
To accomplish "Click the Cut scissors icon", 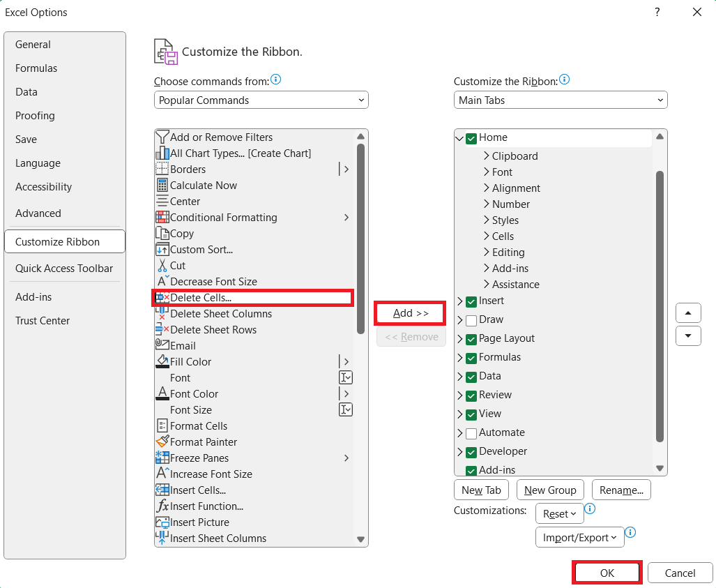I will pos(162,266).
